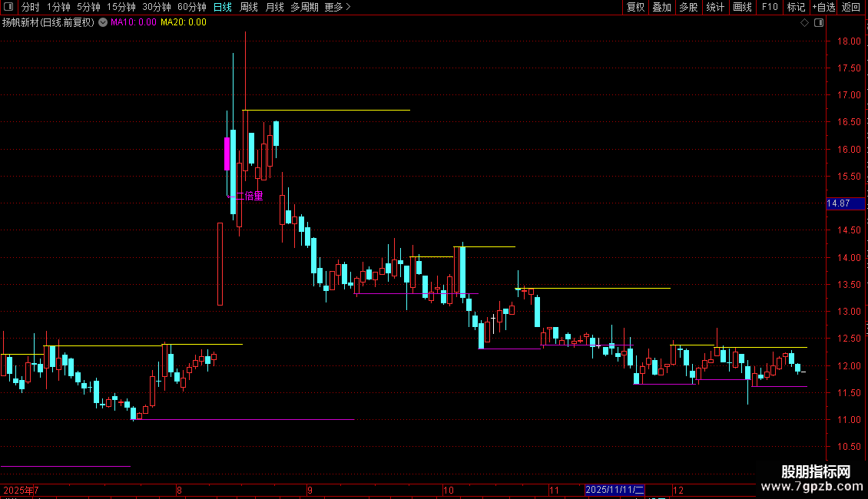Viewport: 868px width, 499px height.
Task: Open the 多周期 multi-period view
Action: 304,7
